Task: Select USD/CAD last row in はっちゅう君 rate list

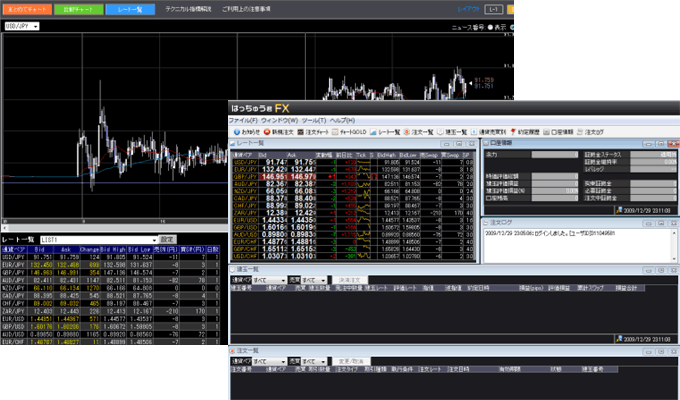Action: click(x=353, y=256)
